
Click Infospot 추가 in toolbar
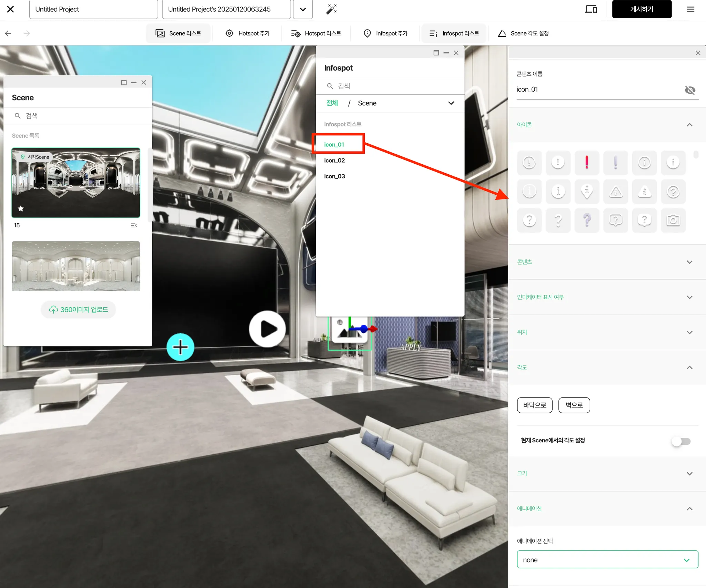[385, 33]
